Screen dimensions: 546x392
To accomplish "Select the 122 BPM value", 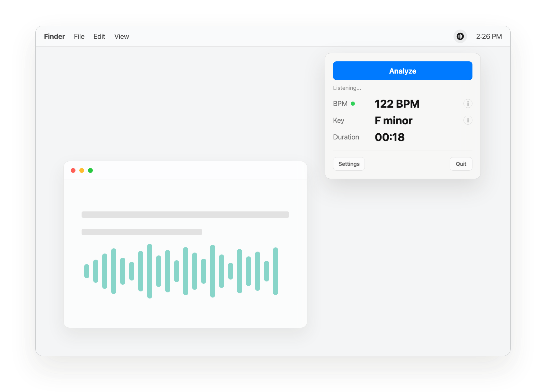I will tap(397, 104).
